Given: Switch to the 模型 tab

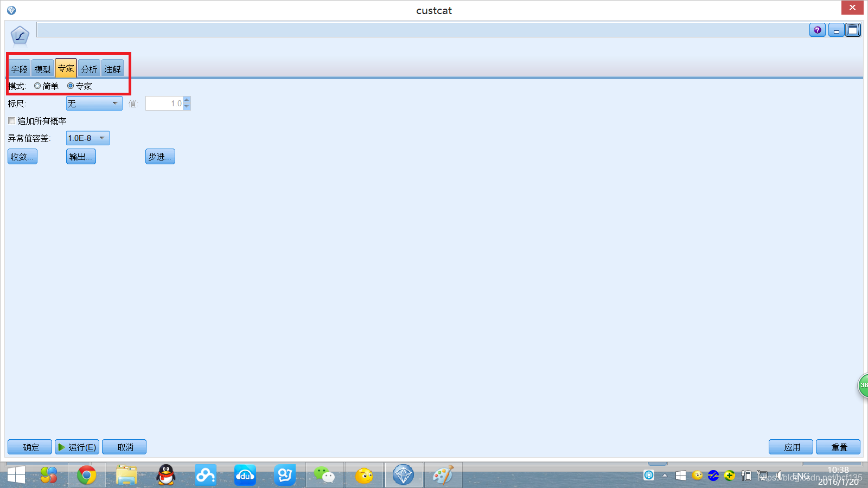Looking at the screenshot, I should coord(43,69).
